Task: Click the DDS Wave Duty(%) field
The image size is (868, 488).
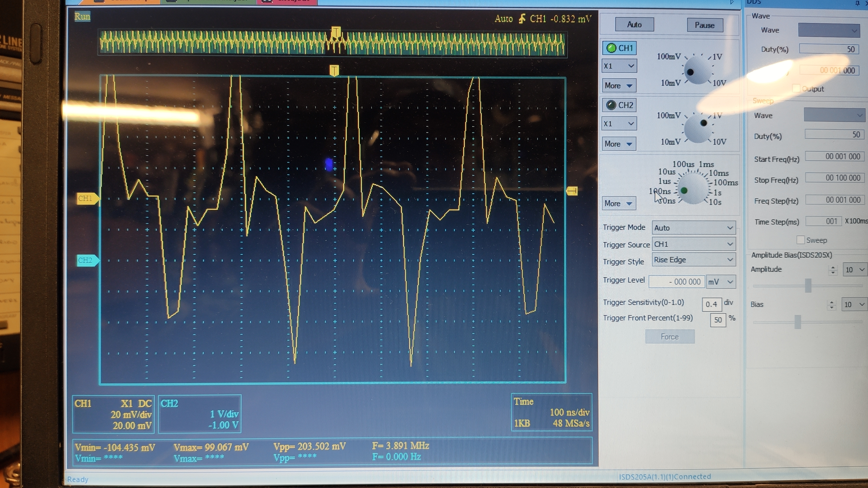Action: [829, 49]
